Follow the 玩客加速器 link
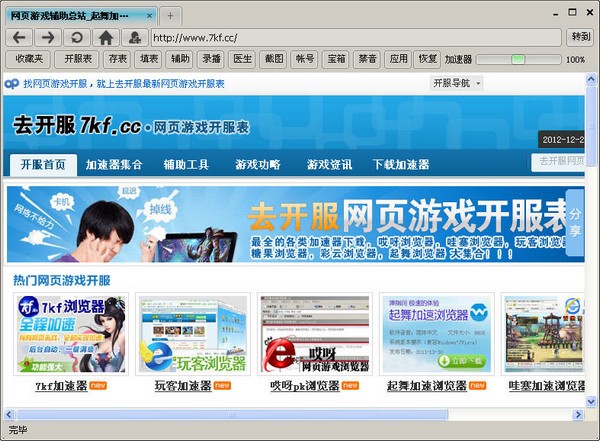Viewport: 600px width, 441px height. pos(183,386)
